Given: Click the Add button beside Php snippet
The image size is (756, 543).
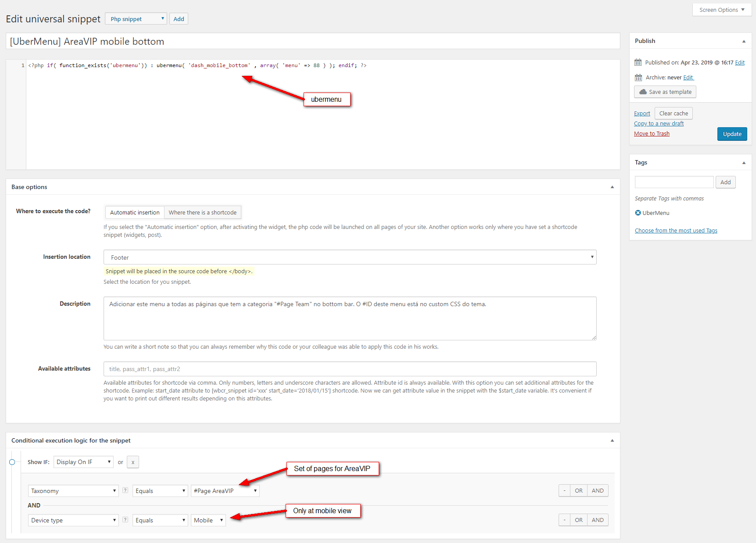Looking at the screenshot, I should point(179,19).
